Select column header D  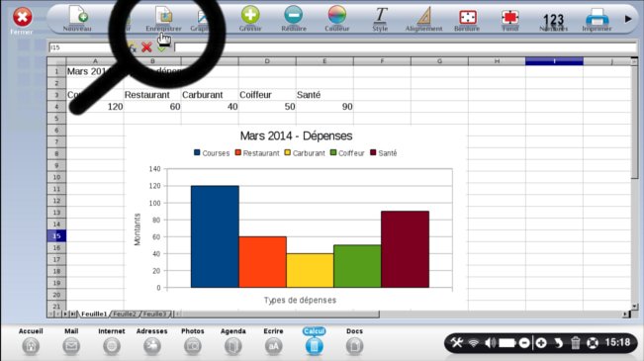tap(267, 61)
